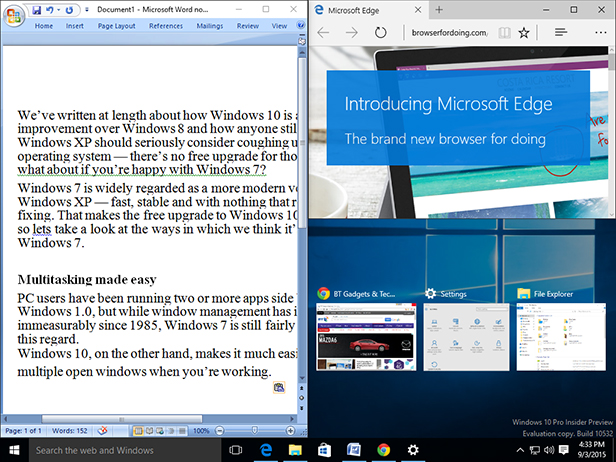
Task: Open Edge More actions ellipsis menu
Action: click(x=601, y=33)
